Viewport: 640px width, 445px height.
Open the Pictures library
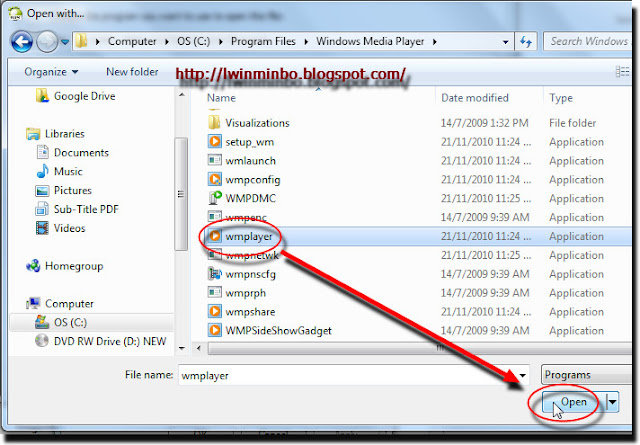pyautogui.click(x=72, y=190)
